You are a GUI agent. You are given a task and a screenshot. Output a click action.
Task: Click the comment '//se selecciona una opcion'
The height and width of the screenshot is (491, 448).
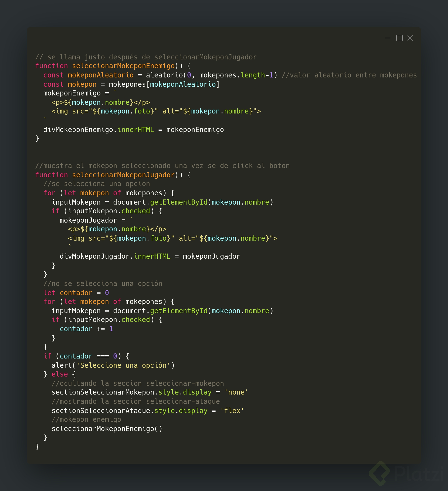tap(97, 184)
